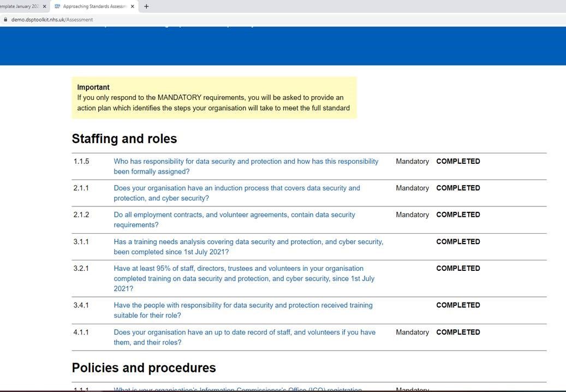Open a new browser tab with the plus icon
This screenshot has height=392, width=566.
(x=145, y=6)
